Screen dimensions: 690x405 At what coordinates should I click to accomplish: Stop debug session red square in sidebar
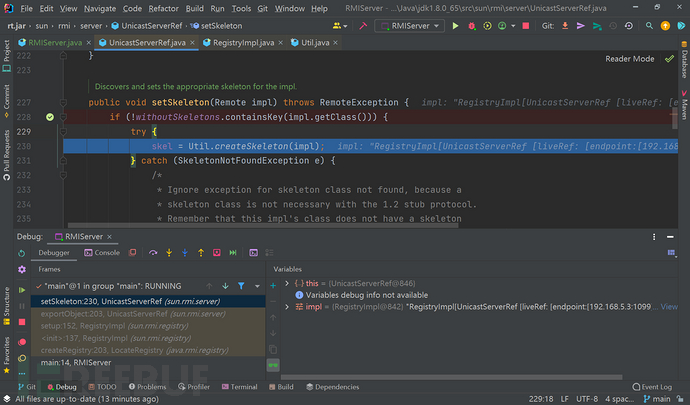22,322
